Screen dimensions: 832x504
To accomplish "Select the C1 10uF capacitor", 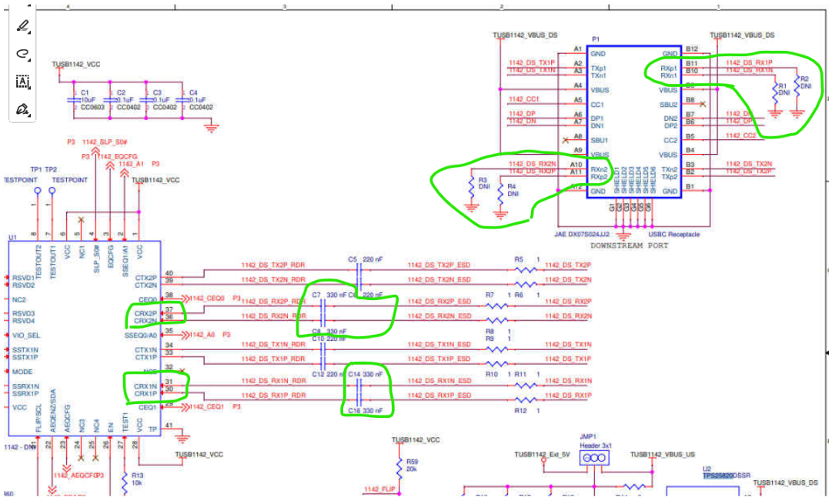I will [74, 100].
